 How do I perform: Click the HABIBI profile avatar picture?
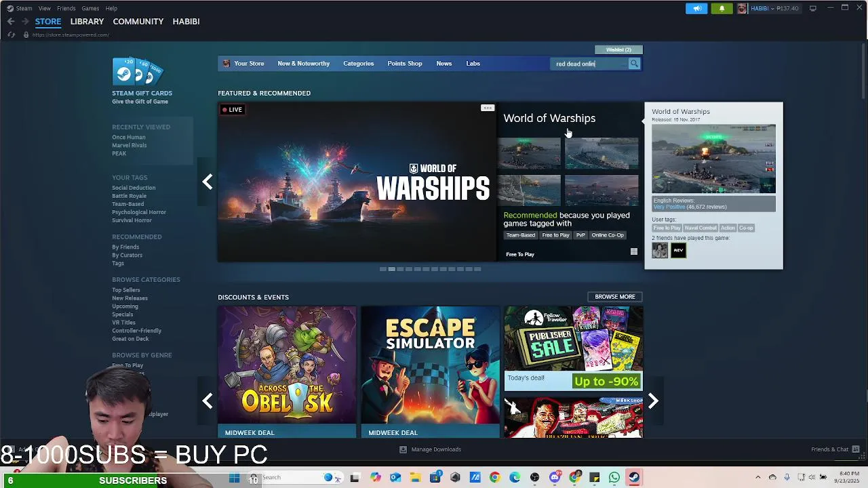(x=742, y=8)
